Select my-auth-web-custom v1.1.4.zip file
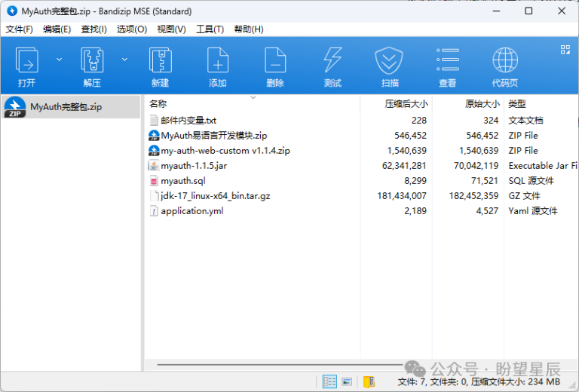579x392 pixels. [x=225, y=151]
